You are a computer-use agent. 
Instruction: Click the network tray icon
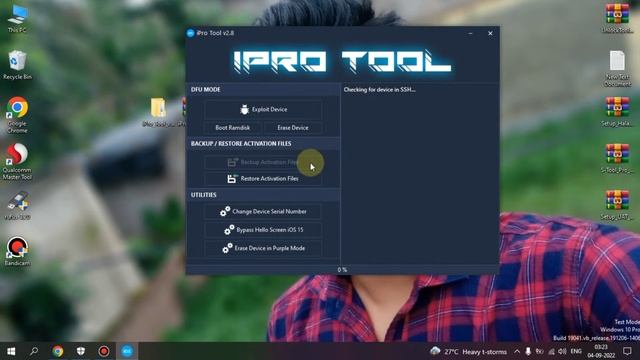pos(551,351)
